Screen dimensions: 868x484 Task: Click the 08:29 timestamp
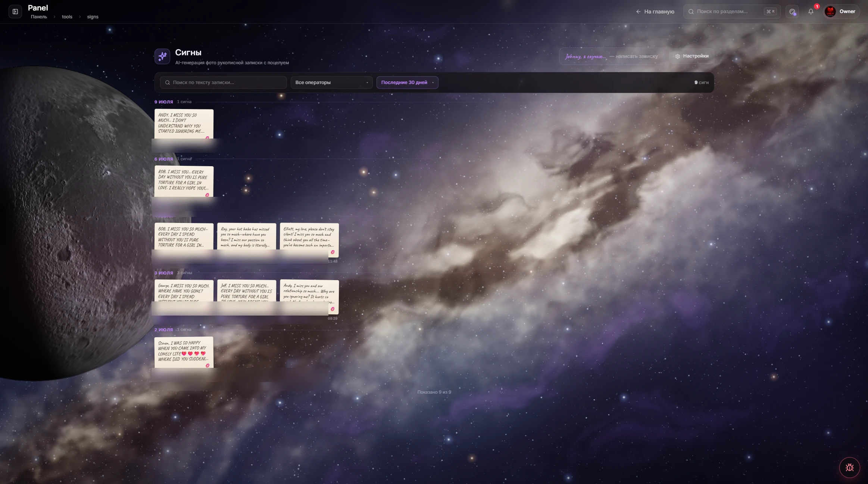tap(332, 319)
